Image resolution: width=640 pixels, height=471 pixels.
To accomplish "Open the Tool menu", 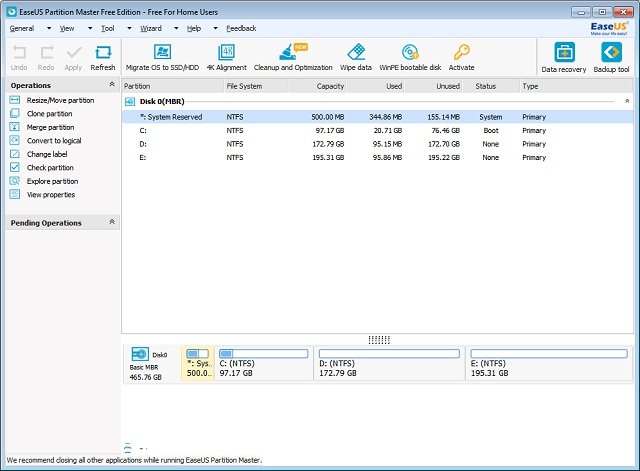I will [108, 28].
